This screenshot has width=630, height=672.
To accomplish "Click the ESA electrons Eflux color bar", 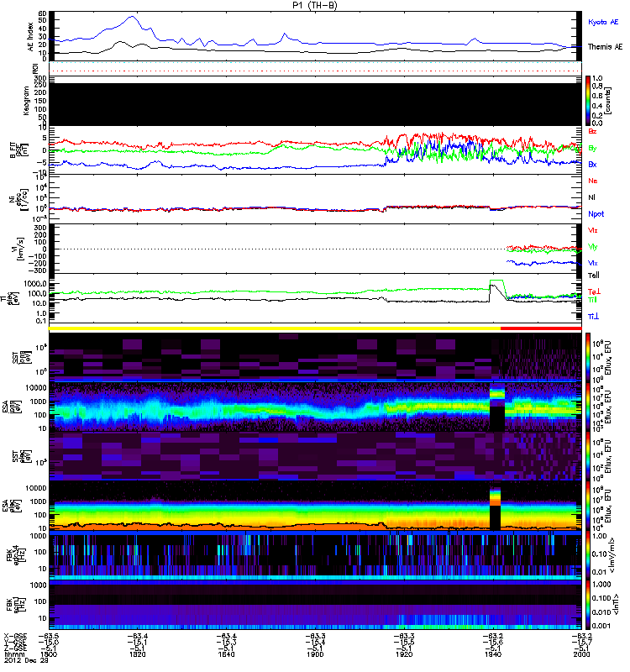I will click(588, 506).
